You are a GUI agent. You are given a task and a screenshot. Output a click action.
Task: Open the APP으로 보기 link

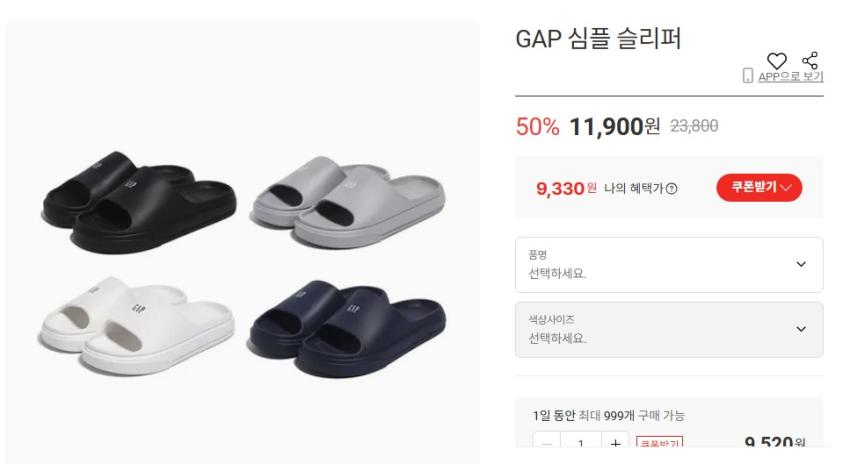790,76
